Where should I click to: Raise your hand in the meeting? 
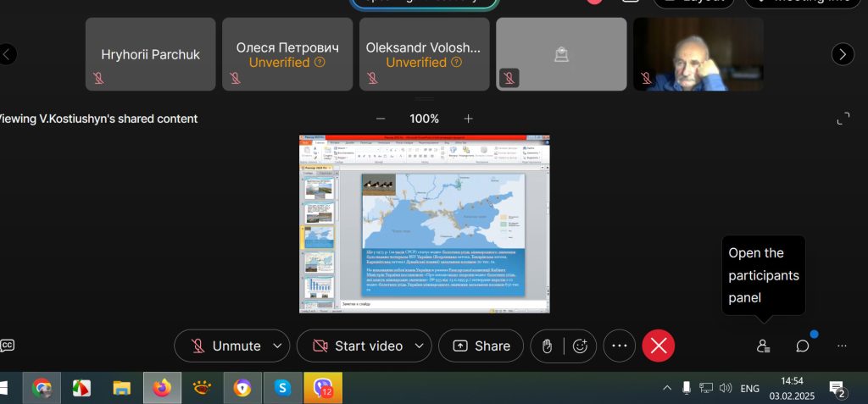(x=548, y=346)
